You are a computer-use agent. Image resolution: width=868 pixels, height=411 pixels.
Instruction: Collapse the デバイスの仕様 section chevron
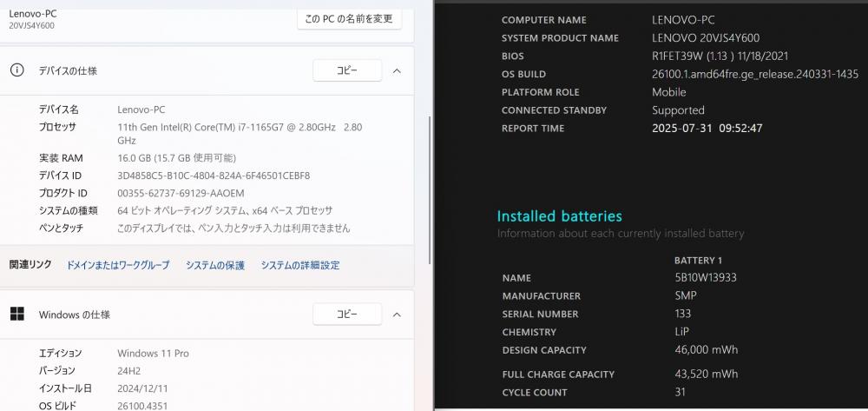[x=397, y=71]
